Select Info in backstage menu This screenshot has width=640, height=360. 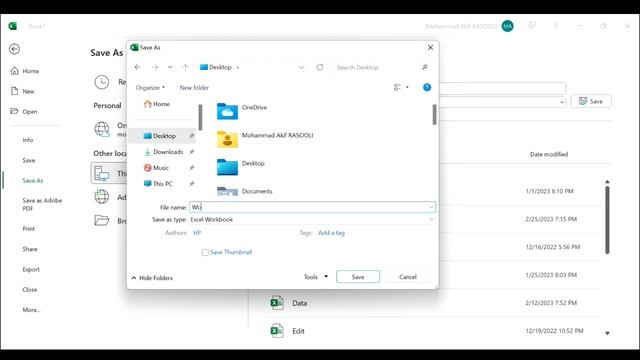pyautogui.click(x=28, y=140)
